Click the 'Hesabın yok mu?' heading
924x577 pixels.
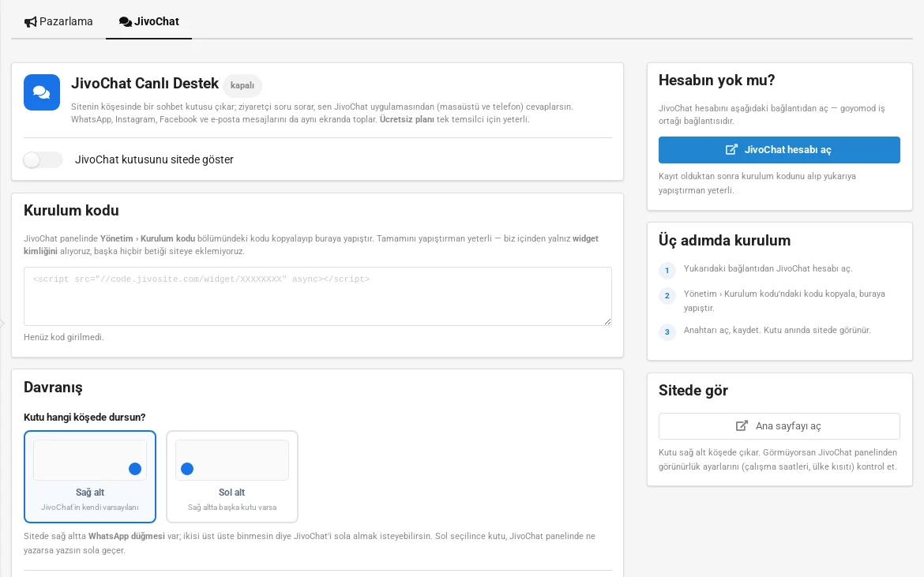pos(716,80)
